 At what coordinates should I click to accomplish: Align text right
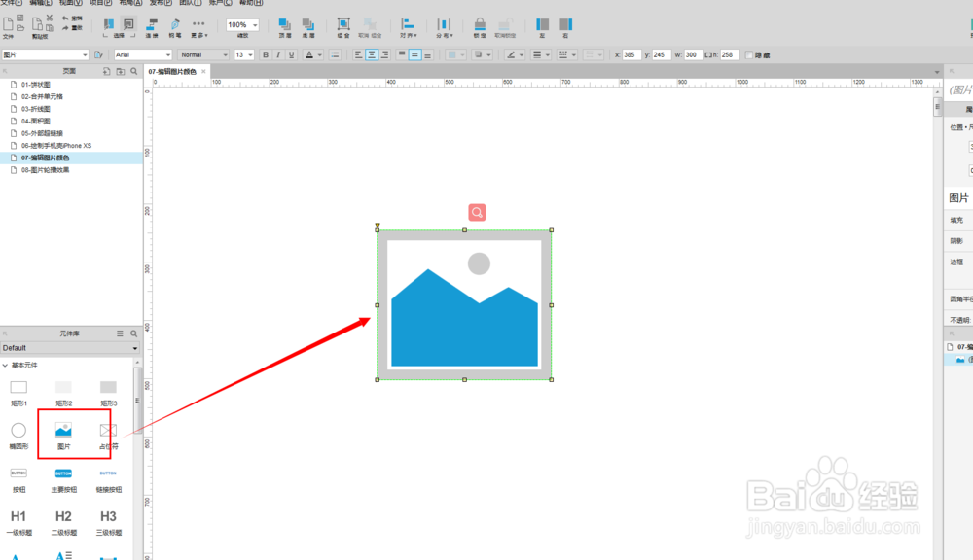tap(384, 54)
